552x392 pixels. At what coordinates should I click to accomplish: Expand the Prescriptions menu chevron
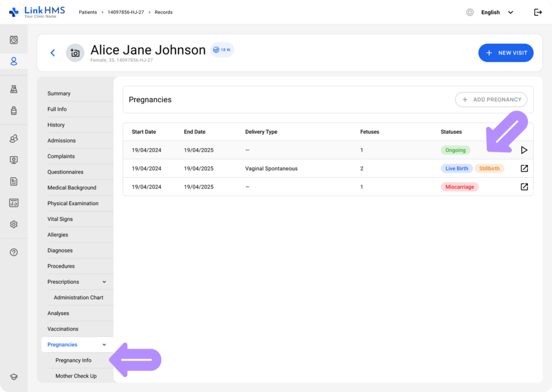point(105,282)
